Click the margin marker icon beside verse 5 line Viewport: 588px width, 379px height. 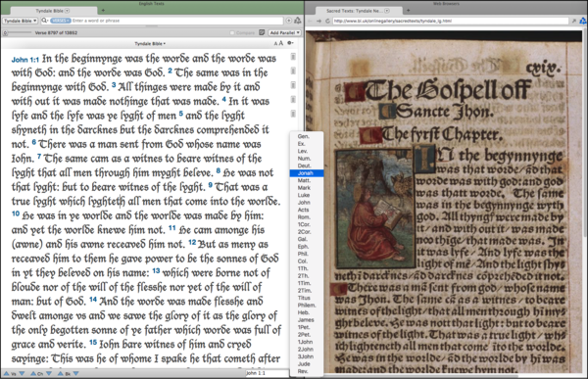(x=293, y=114)
